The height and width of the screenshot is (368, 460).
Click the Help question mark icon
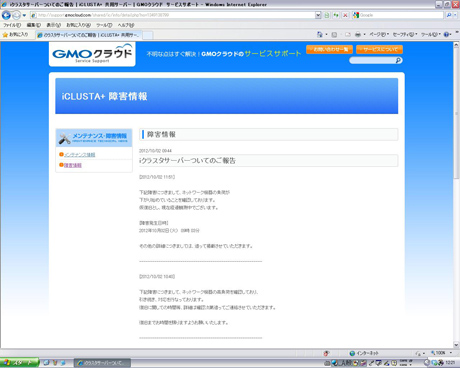click(446, 34)
